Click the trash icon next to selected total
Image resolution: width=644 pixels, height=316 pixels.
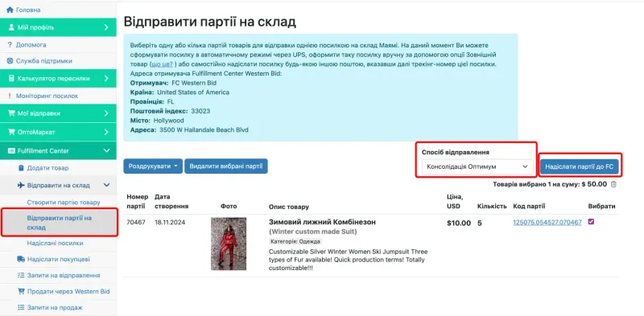[x=613, y=184]
